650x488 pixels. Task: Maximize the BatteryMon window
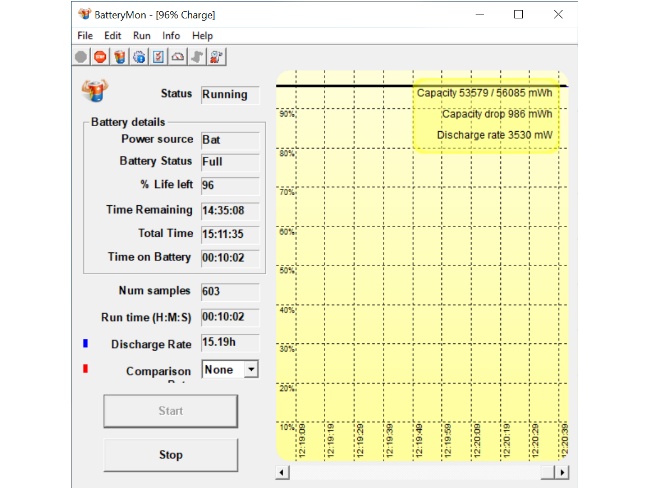coord(518,15)
